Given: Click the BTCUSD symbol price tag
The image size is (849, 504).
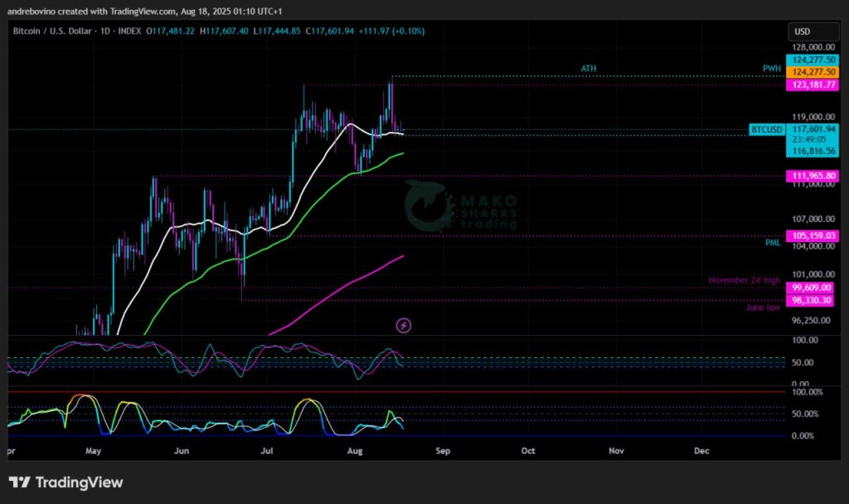Looking at the screenshot, I should coord(766,129).
